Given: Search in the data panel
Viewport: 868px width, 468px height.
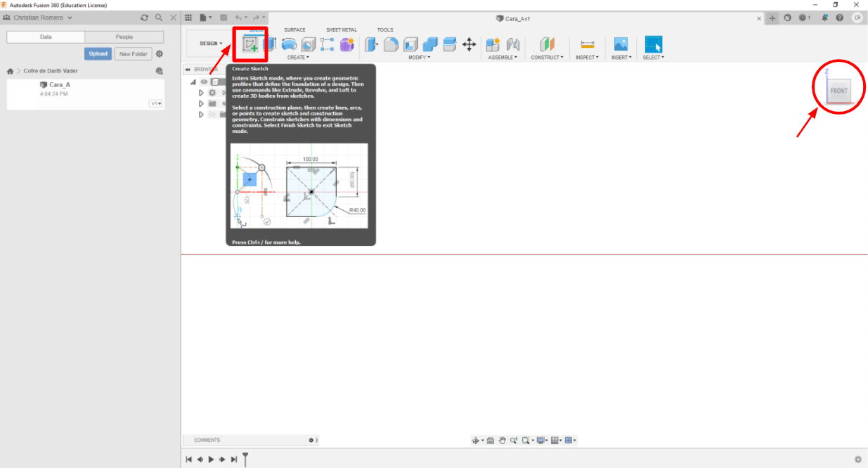Looking at the screenshot, I should coord(159,18).
